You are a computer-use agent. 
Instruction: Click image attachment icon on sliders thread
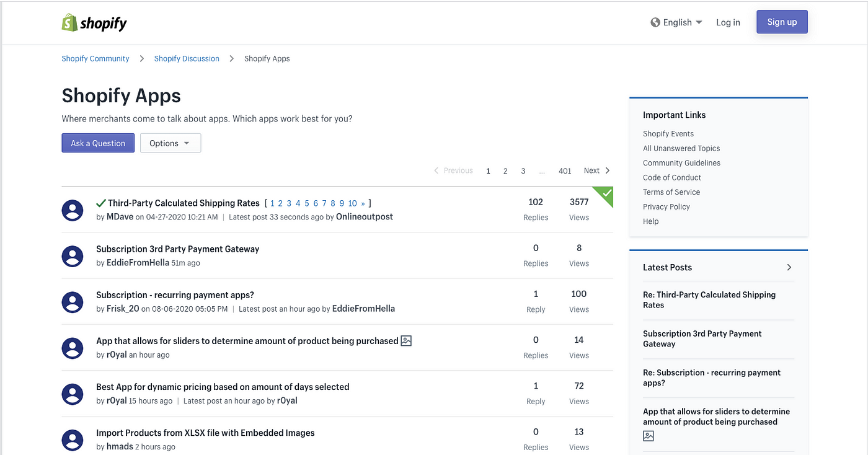pyautogui.click(x=406, y=340)
